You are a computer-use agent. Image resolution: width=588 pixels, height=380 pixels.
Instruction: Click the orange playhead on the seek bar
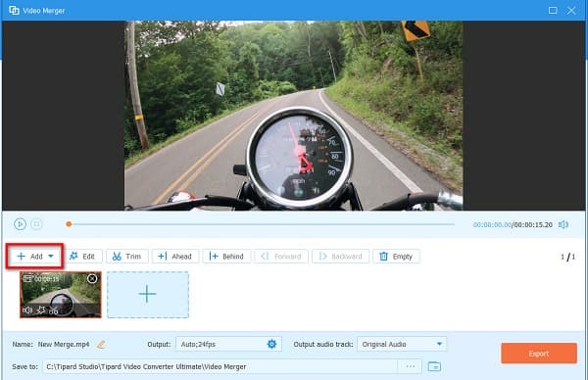[x=69, y=224]
